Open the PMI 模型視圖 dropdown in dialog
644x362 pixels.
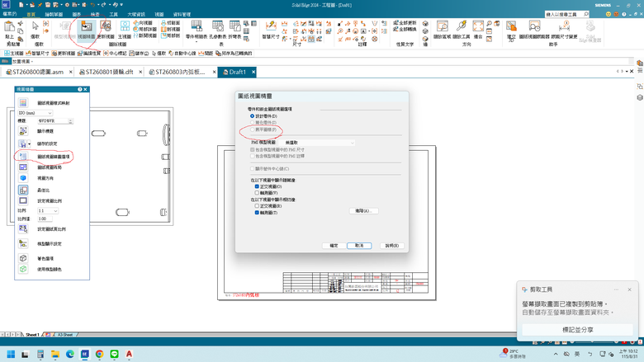pos(317,143)
